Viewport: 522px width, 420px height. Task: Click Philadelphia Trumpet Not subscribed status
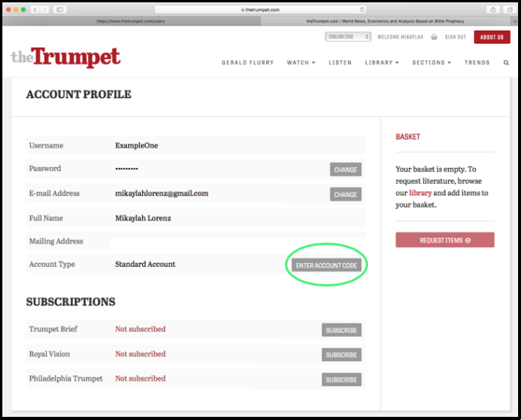[x=141, y=378]
